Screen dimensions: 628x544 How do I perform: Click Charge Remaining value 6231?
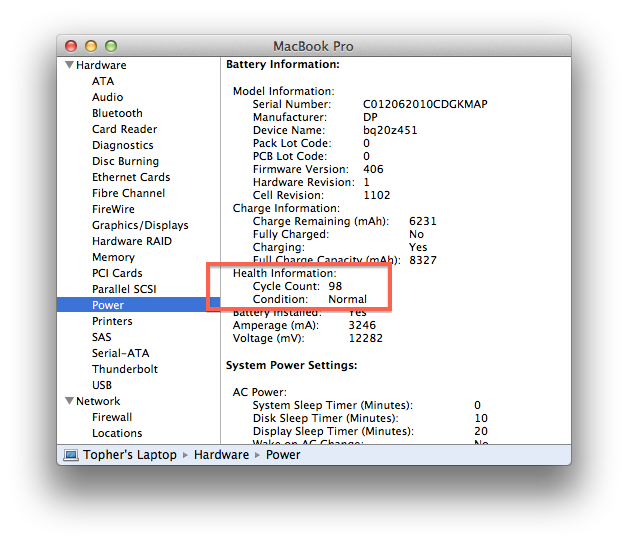coord(423,221)
